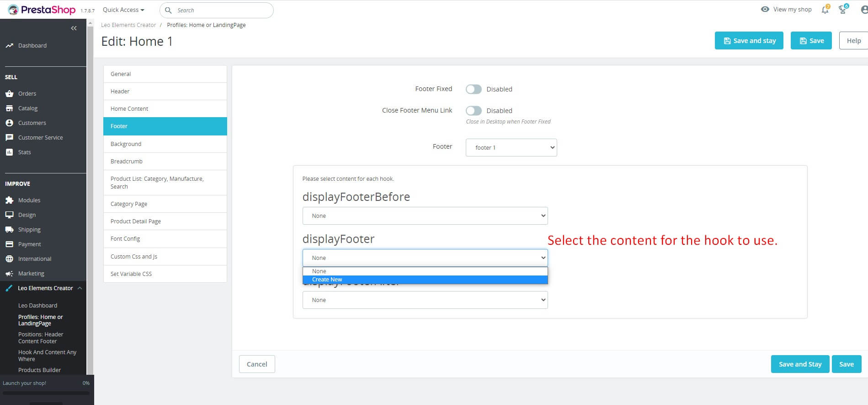Screen dimensions: 868x405
Task: Click the Shipping truck icon
Action: pyautogui.click(x=9, y=230)
